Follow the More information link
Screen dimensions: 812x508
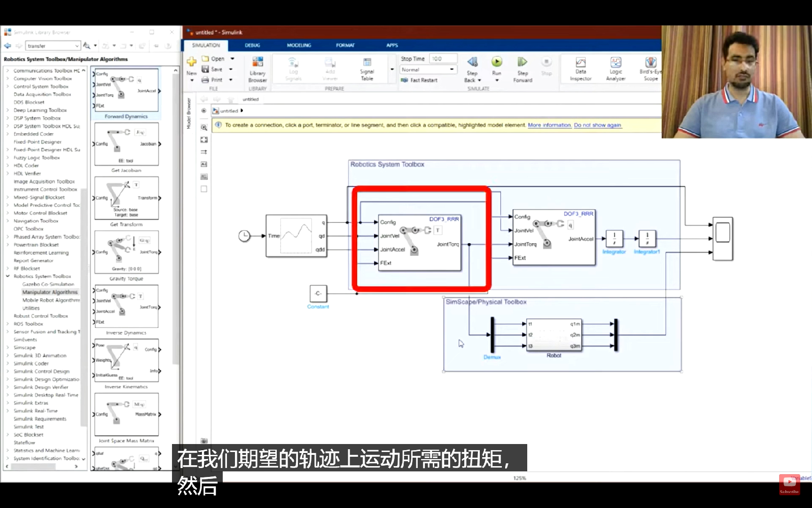pyautogui.click(x=549, y=125)
